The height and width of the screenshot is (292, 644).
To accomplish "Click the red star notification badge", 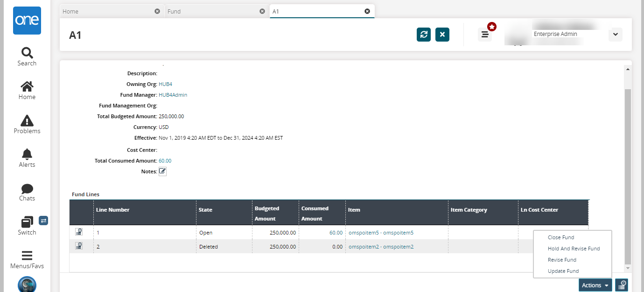I will click(x=491, y=27).
